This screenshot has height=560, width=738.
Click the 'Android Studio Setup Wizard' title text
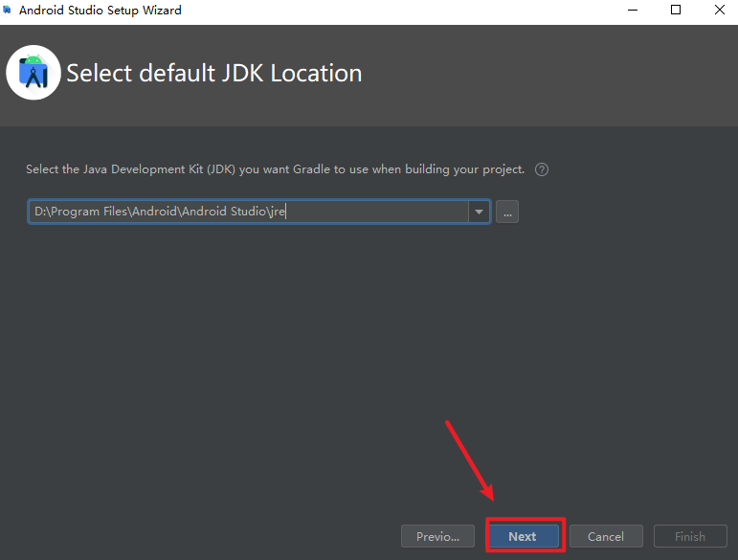(100, 11)
